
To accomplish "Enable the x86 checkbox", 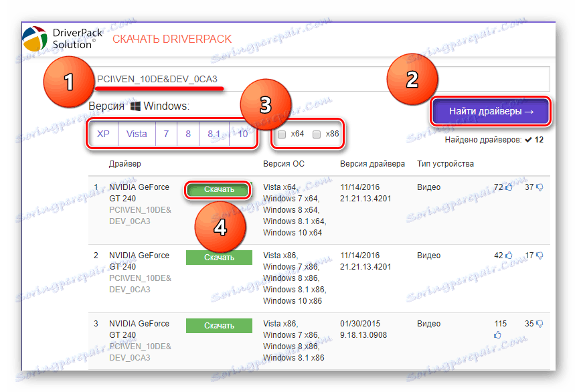I will coord(317,134).
